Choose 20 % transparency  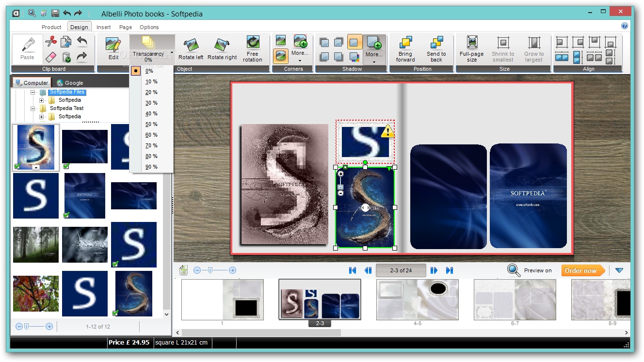[x=151, y=92]
